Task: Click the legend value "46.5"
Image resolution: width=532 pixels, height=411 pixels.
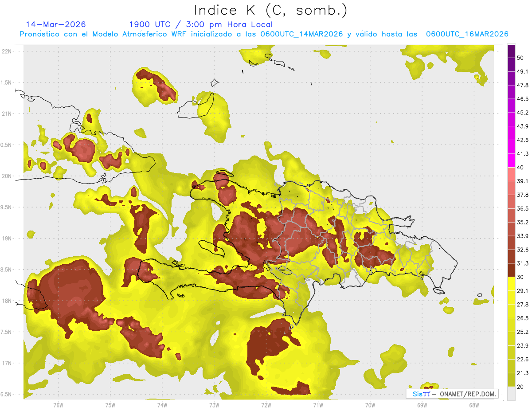Action: tap(523, 99)
